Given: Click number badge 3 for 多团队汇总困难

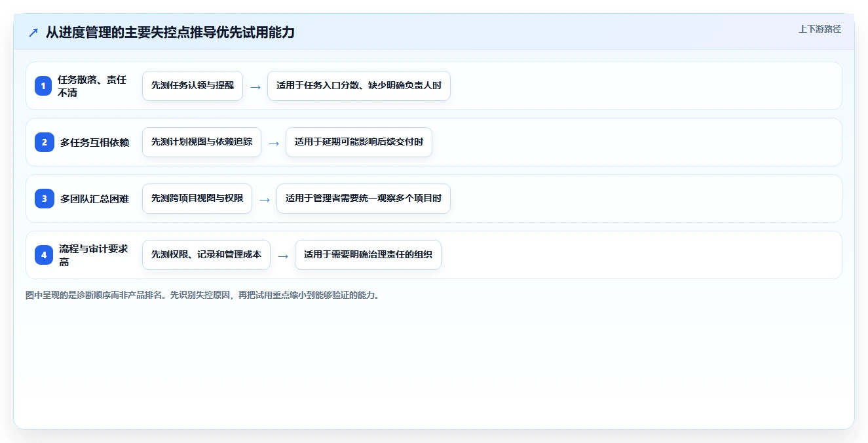Looking at the screenshot, I should [x=43, y=199].
